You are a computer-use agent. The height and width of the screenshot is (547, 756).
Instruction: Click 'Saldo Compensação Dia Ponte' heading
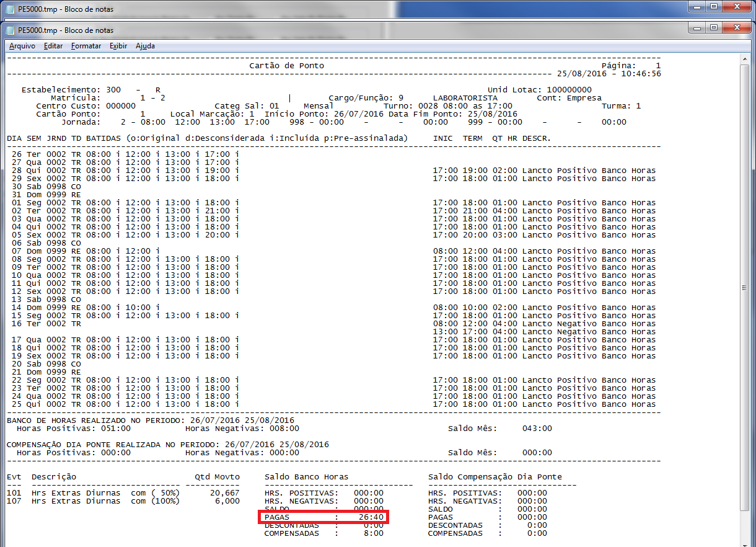point(495,477)
